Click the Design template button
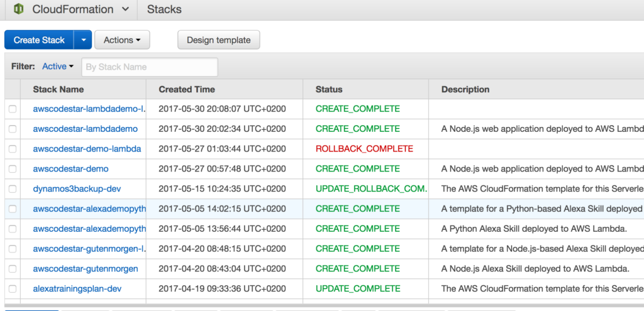This screenshot has height=311, width=644. [x=218, y=40]
